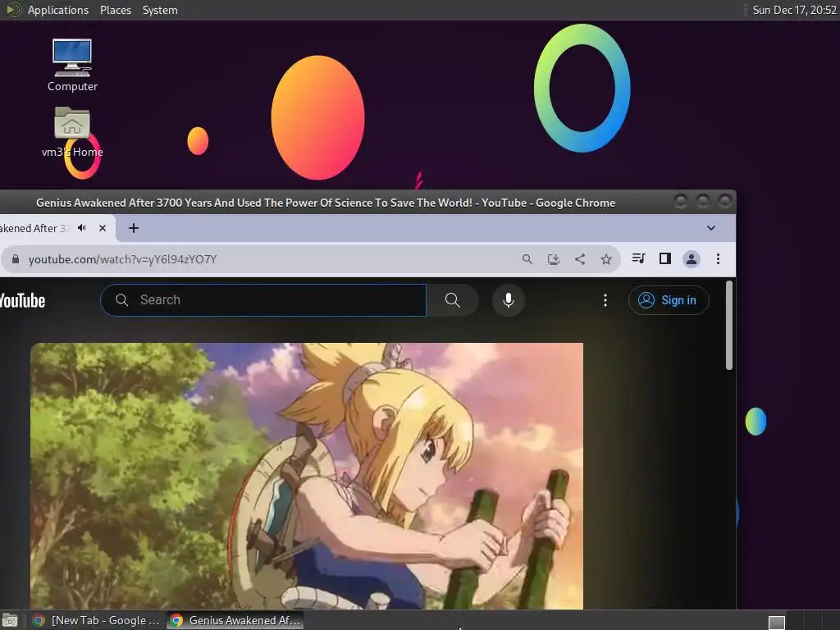Open Chrome three-dot menu
Screen dimensions: 840x630
pos(718,259)
